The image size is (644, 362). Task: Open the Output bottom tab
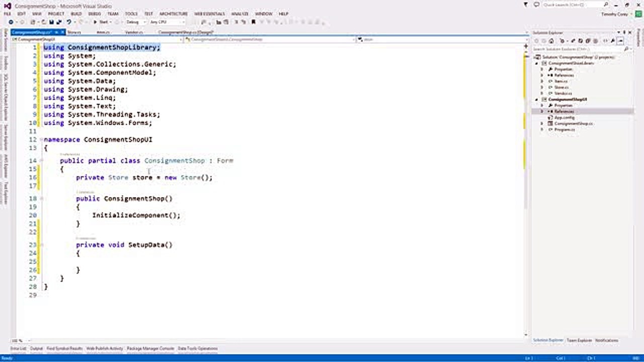pos(37,348)
